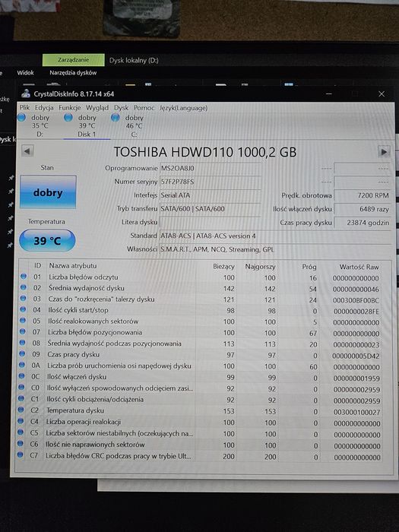Click the Interfejs field Serial ATA

(x=211, y=195)
